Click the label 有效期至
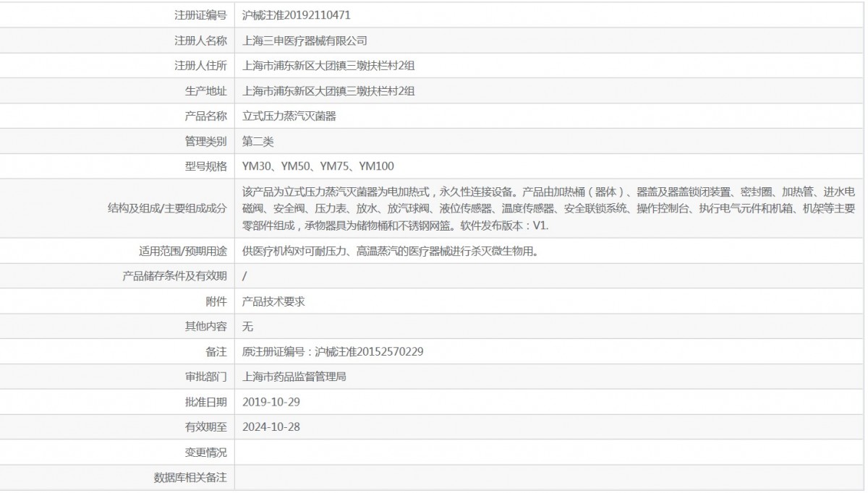This screenshot has height=493, width=868. pyautogui.click(x=206, y=427)
